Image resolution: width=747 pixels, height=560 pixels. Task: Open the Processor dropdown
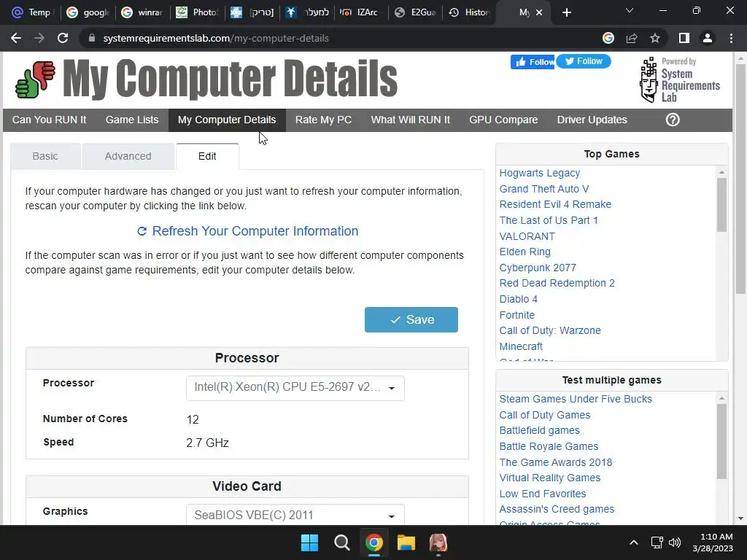[295, 388]
